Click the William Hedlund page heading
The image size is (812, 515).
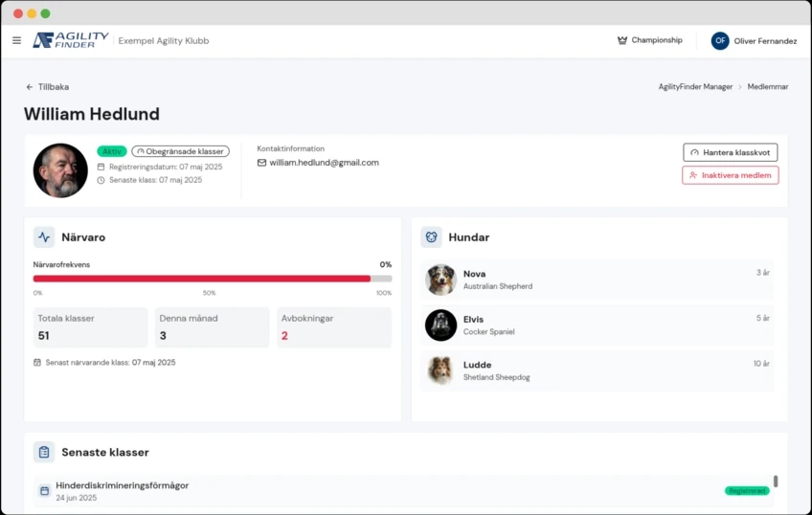(92, 114)
